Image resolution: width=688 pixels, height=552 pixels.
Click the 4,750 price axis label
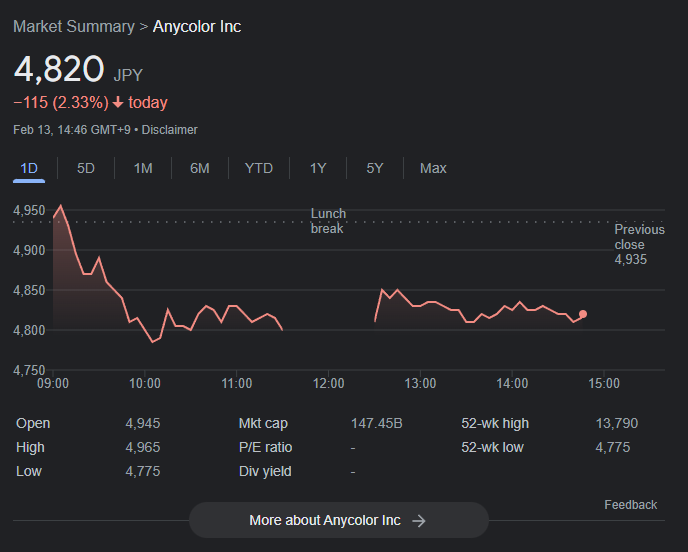[x=29, y=370]
